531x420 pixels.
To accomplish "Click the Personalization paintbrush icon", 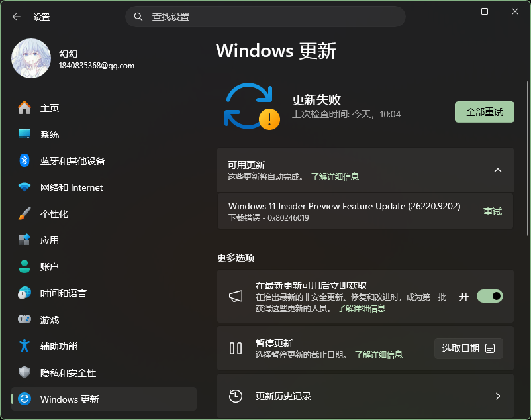I will pyautogui.click(x=24, y=213).
